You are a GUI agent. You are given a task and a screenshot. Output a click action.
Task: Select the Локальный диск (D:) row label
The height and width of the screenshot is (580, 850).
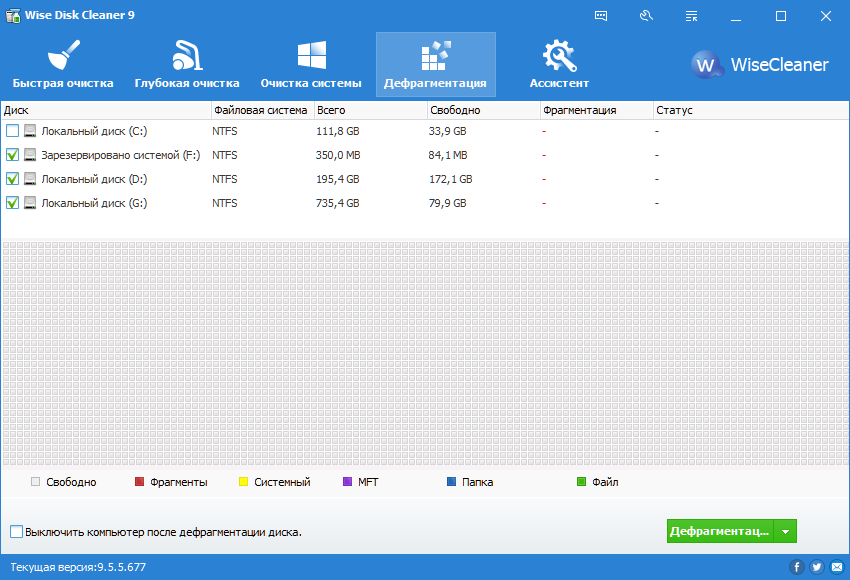(94, 179)
